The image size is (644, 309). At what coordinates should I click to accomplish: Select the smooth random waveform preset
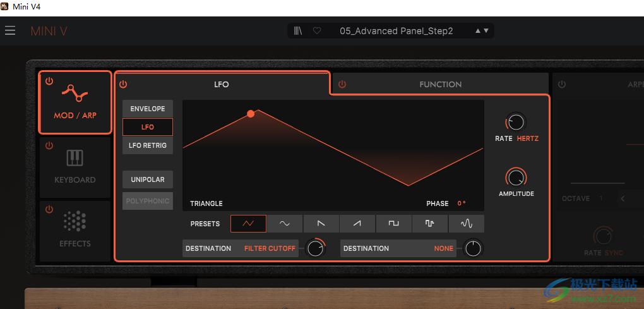467,224
